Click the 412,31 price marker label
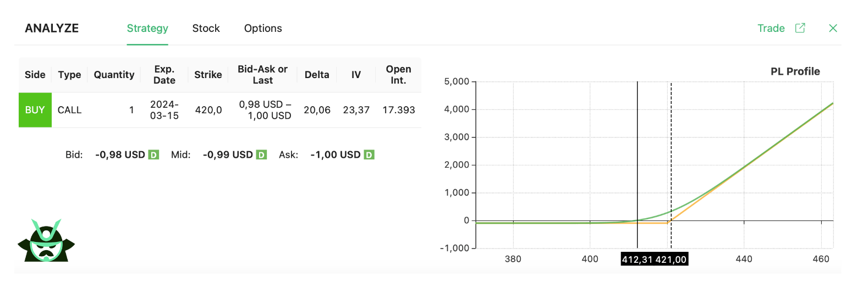The image size is (868, 287). coord(637,260)
